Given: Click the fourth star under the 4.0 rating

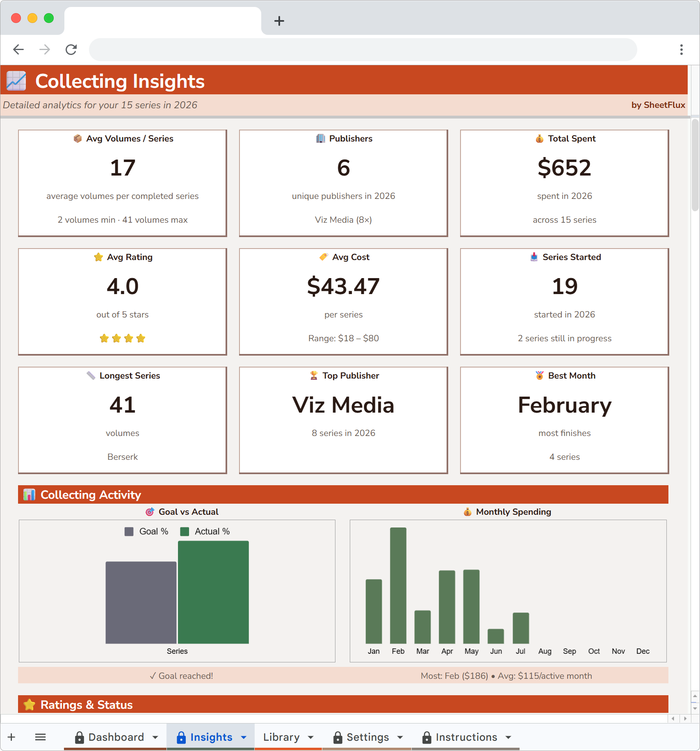Looking at the screenshot, I should click(141, 338).
